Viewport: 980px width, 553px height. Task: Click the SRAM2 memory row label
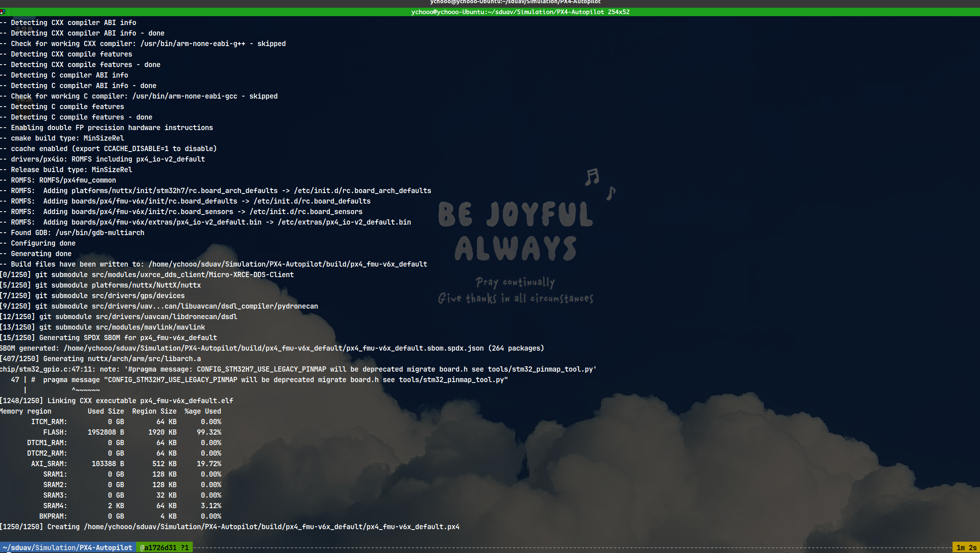click(x=55, y=485)
